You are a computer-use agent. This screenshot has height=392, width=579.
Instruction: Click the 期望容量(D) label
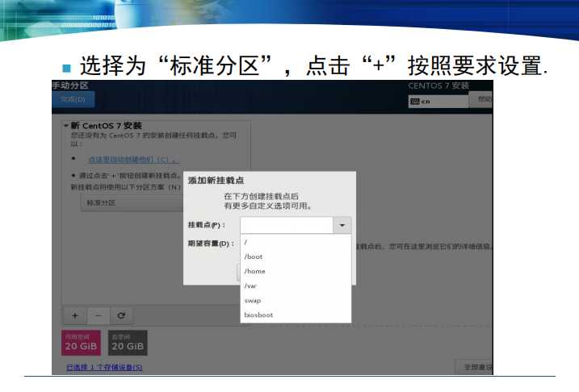point(211,244)
